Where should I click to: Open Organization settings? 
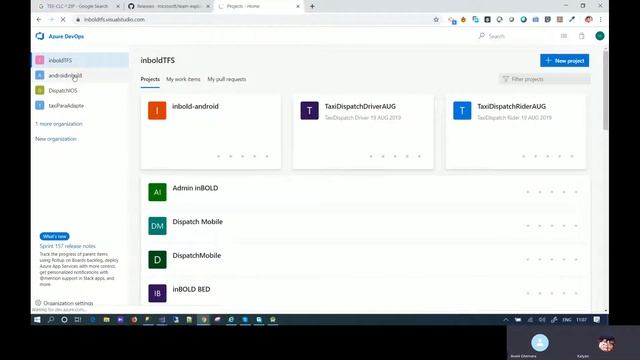coord(64,303)
